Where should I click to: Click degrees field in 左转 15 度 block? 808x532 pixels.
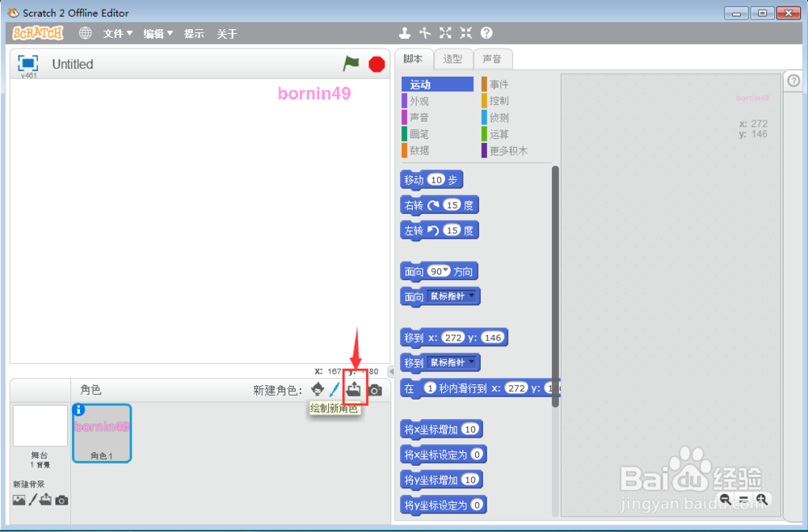(x=452, y=230)
